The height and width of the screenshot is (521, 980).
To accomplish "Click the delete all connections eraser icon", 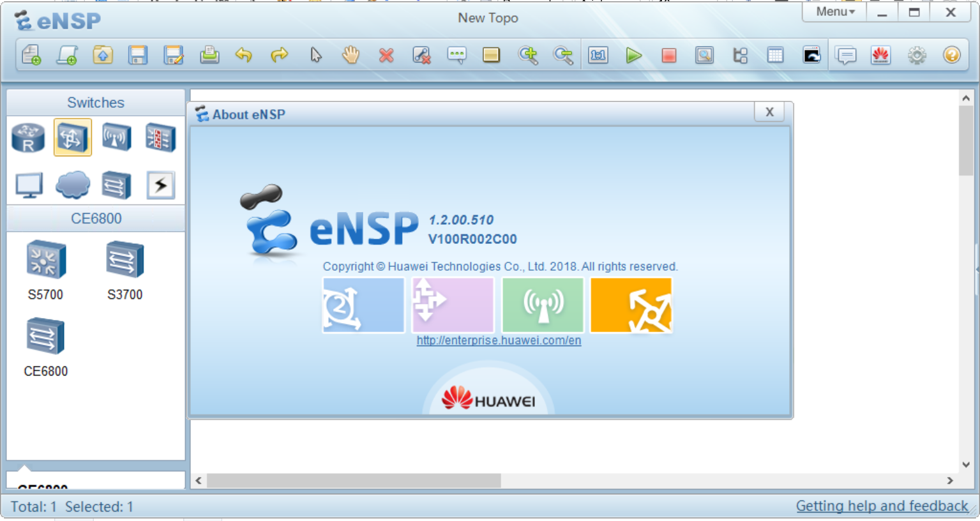I will [x=421, y=56].
